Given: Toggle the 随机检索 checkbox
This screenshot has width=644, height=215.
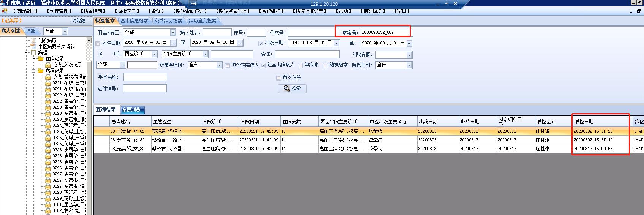Looking at the screenshot, I should [x=325, y=66].
